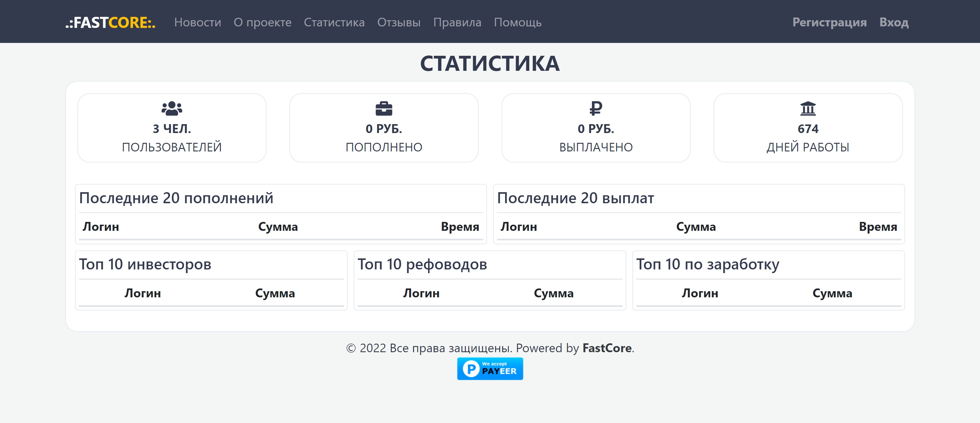This screenshot has height=423, width=980.
Task: Click the .:FASTCORE:. logo
Action: (110, 22)
